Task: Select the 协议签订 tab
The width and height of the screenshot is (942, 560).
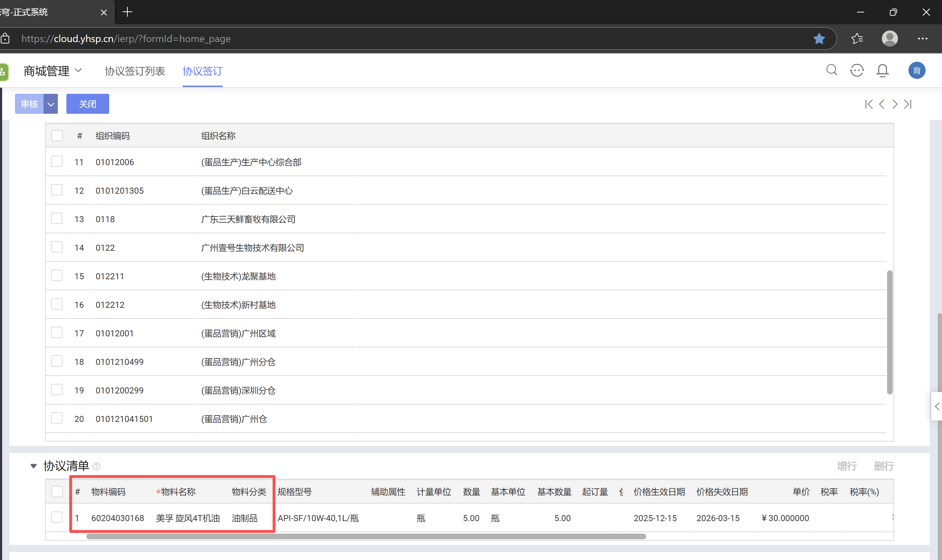Action: click(202, 71)
